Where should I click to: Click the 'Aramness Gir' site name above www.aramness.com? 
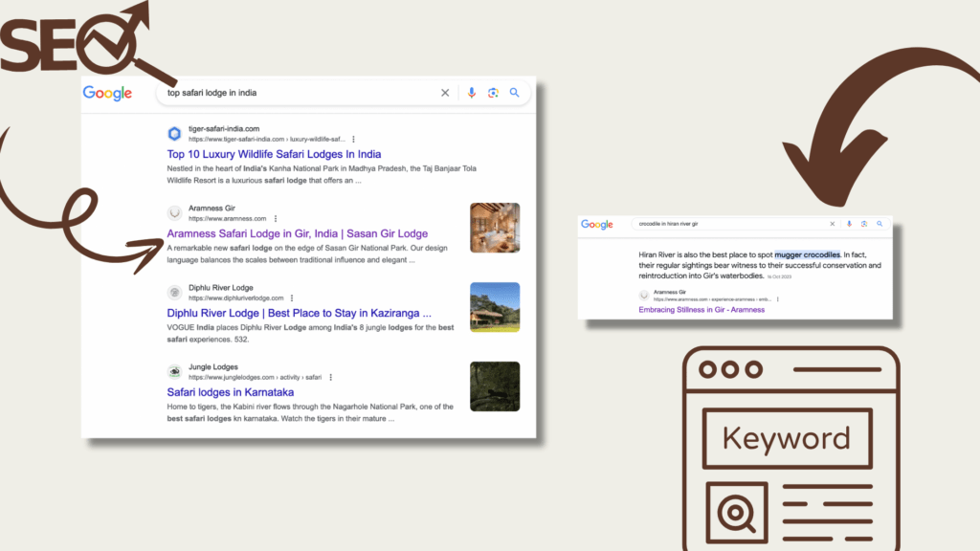click(x=212, y=208)
